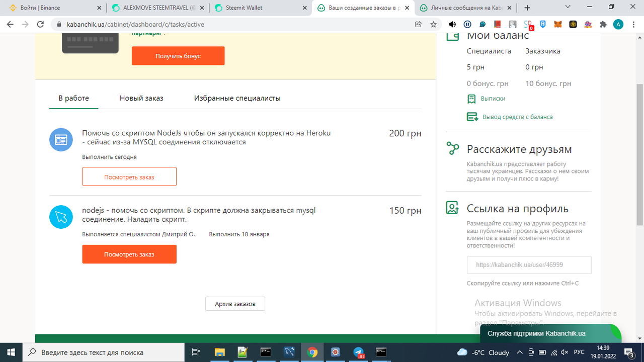644x362 pixels.
Task: Open the Новый заказ tab
Action: pyautogui.click(x=141, y=98)
